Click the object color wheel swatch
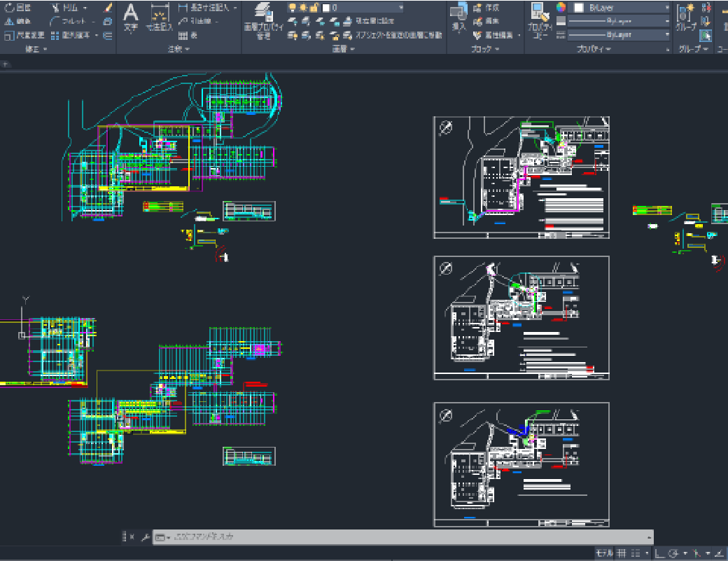The height and width of the screenshot is (561, 728). coord(561,7)
